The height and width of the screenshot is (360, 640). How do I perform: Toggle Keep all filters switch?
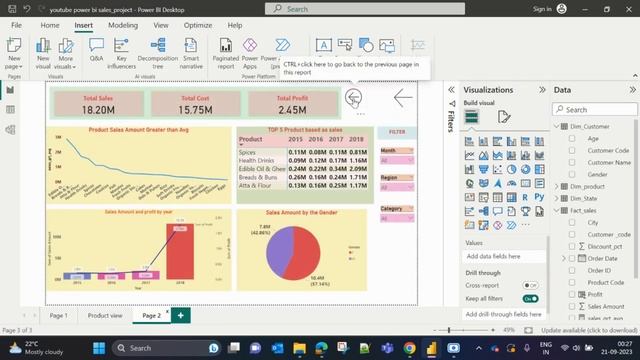(530, 299)
